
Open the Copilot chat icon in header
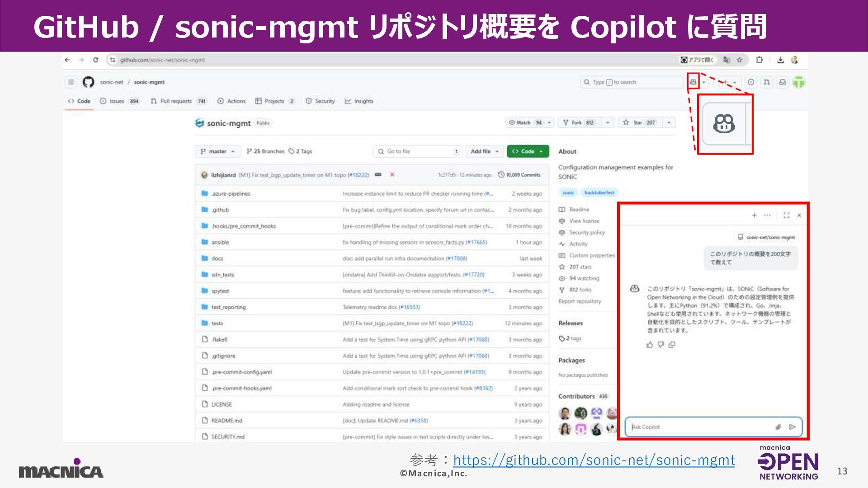tap(693, 82)
